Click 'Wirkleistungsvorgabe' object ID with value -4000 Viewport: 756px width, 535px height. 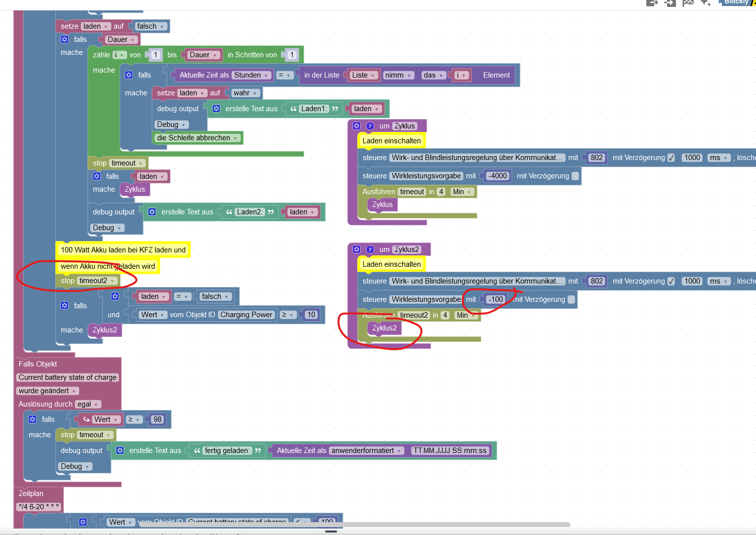pos(426,176)
